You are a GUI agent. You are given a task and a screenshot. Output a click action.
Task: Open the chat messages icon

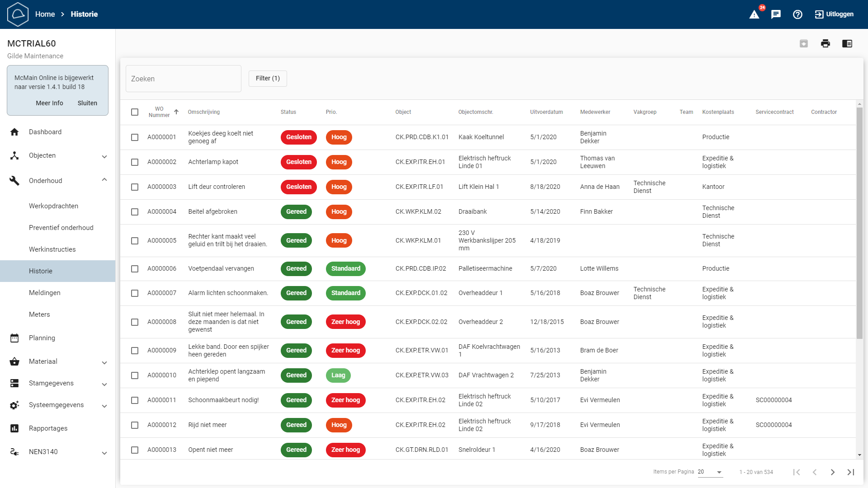pyautogui.click(x=776, y=14)
